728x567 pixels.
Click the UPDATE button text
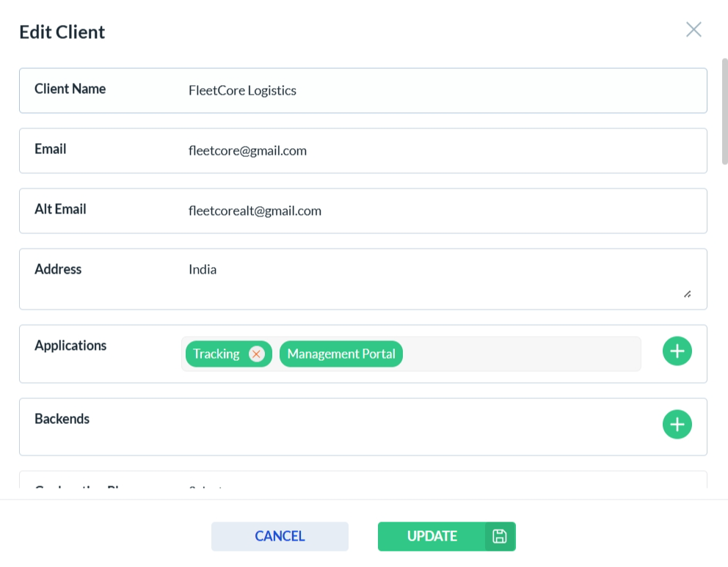pos(432,536)
